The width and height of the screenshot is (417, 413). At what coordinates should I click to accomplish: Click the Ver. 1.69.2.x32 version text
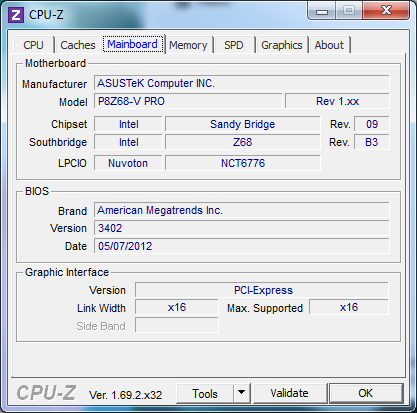click(x=125, y=395)
